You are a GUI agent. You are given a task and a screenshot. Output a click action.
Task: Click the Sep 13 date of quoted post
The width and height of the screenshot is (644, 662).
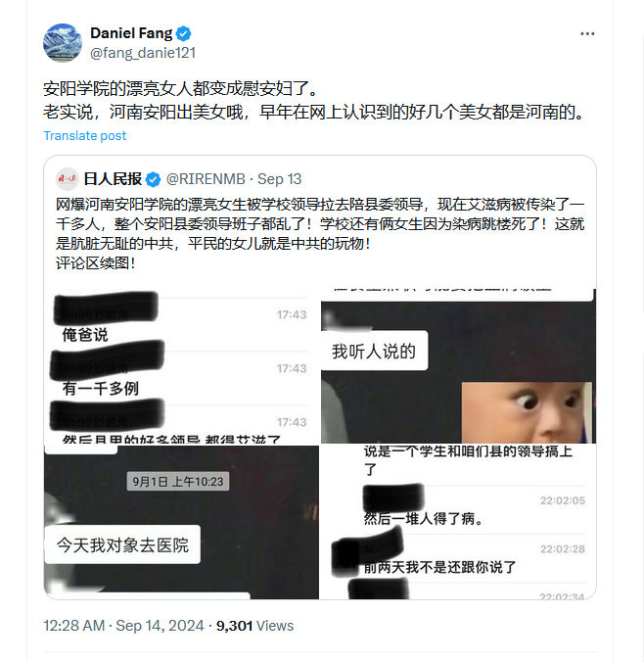click(279, 179)
